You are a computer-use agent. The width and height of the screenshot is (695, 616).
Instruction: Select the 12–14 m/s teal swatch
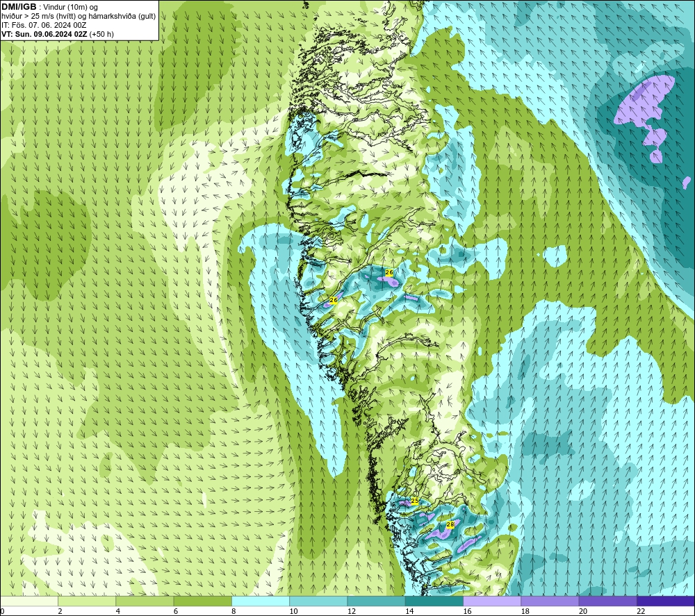tap(376, 601)
